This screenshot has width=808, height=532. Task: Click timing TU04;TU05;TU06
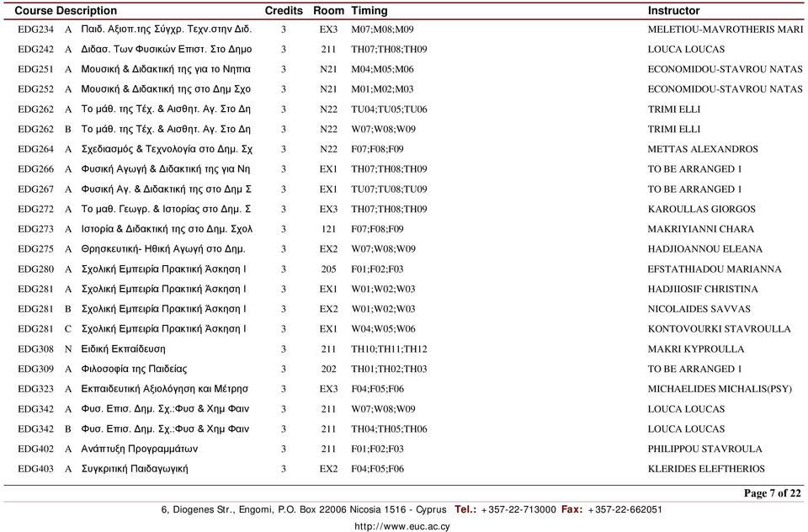[x=389, y=109]
